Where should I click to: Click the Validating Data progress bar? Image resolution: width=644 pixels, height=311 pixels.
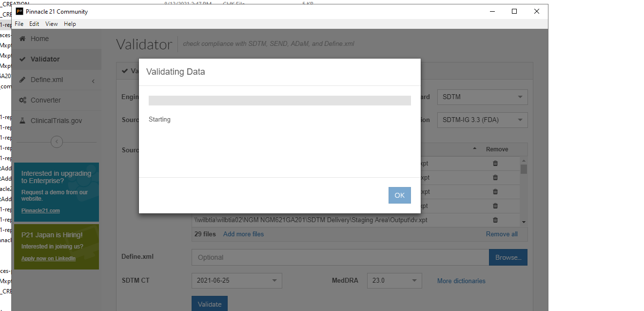(x=280, y=101)
